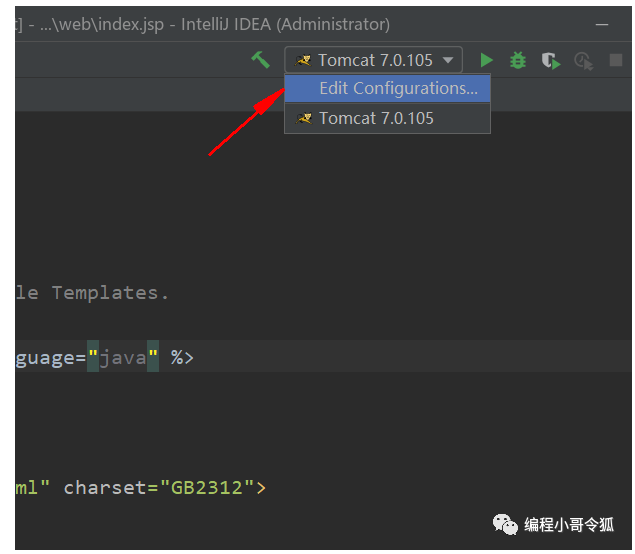The height and width of the screenshot is (554, 635).
Task: Click the grey Stop square button
Action: [x=616, y=60]
